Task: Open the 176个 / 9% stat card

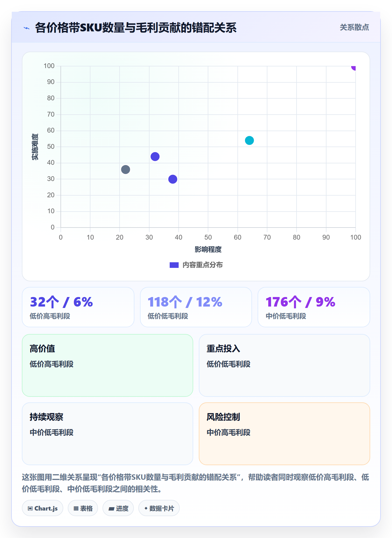Action: click(x=314, y=307)
